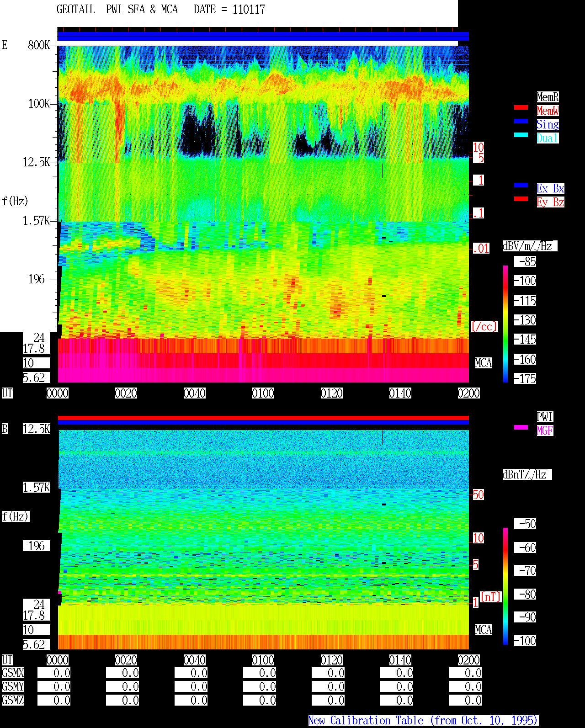Select the Sing legend label

[x=548, y=124]
